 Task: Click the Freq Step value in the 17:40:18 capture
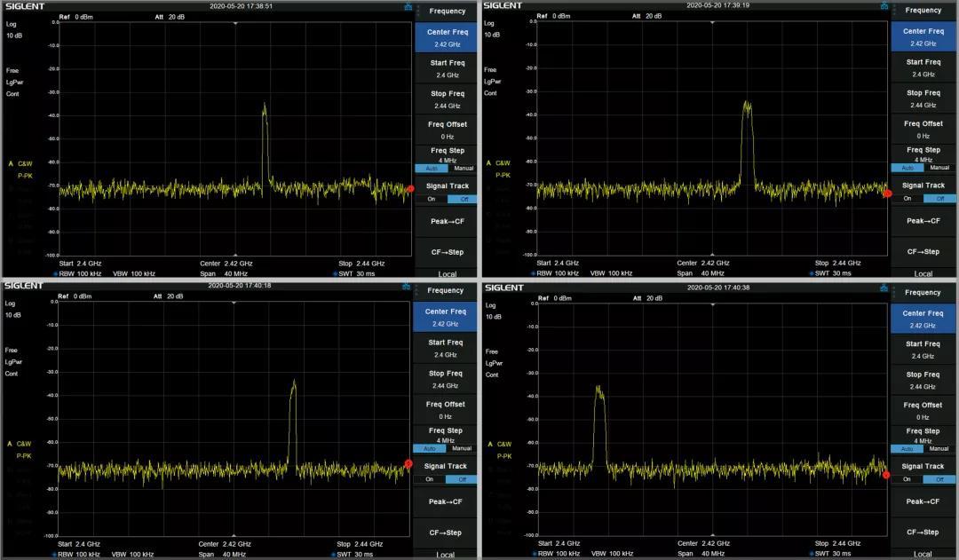pyautogui.click(x=445, y=440)
